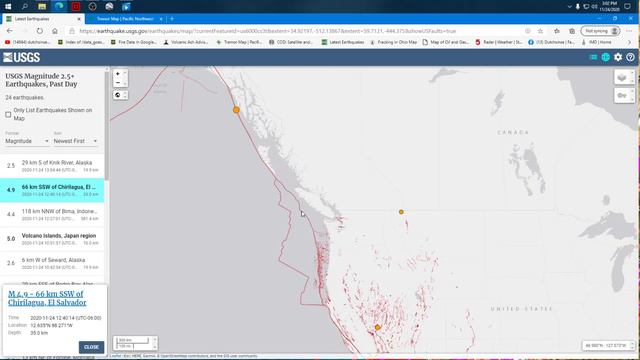The image size is (640, 360).
Task: Close the Latest Earthquakes tab
Action: coord(79,19)
